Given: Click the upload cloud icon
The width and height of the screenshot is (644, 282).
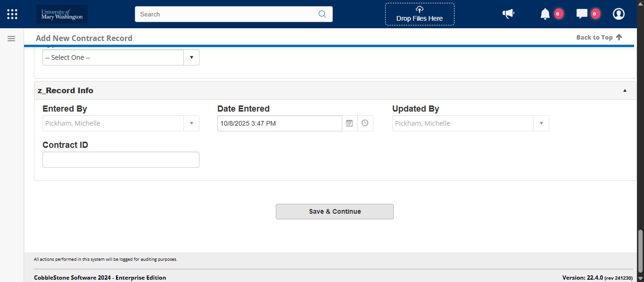Looking at the screenshot, I should coord(420,9).
